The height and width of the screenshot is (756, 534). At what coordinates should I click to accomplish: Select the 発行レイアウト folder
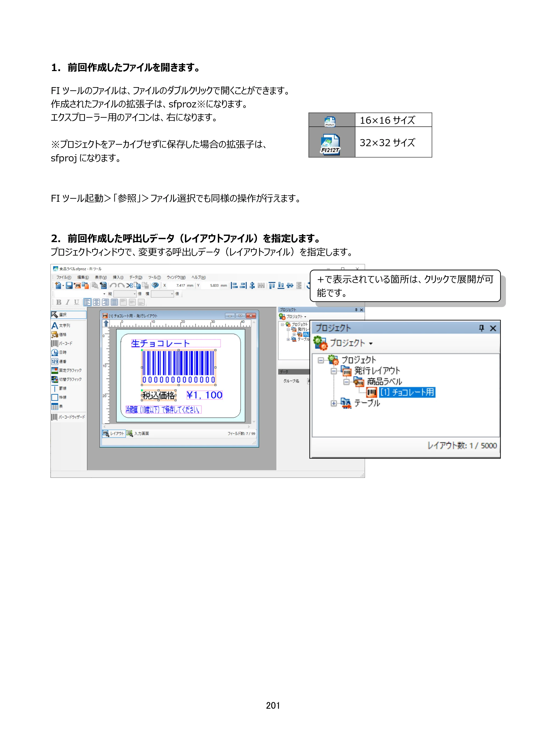[x=377, y=371]
